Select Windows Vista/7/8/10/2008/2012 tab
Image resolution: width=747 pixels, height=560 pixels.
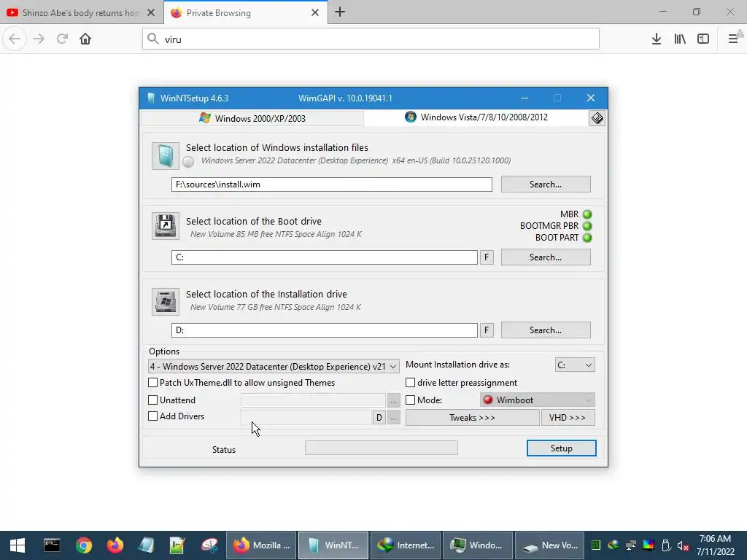coord(476,117)
